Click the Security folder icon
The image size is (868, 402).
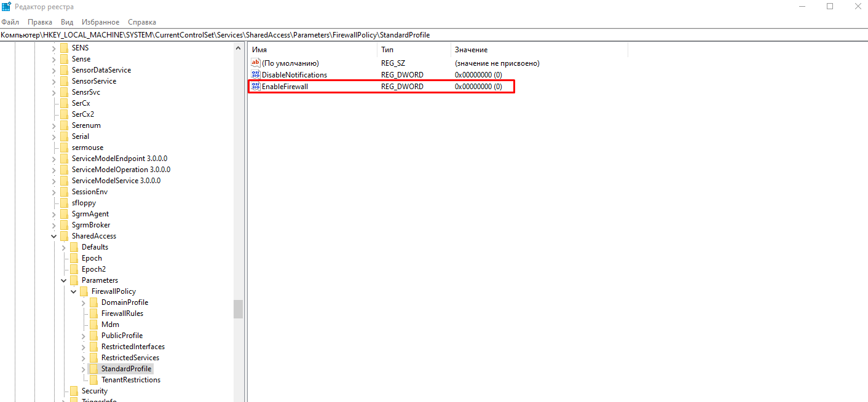pyautogui.click(x=74, y=391)
